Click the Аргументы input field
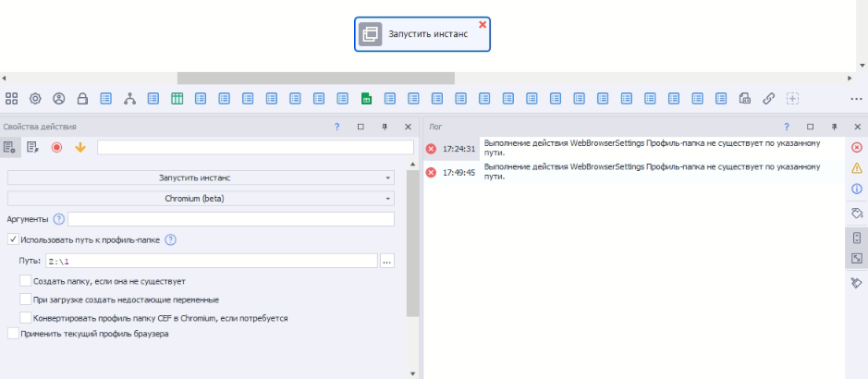This screenshot has height=379, width=868. 231,219
